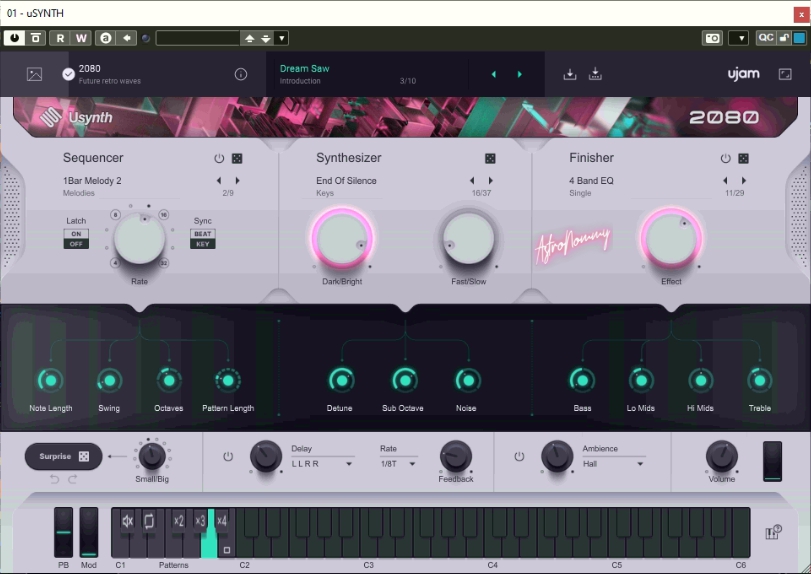Viewport: 811px width, 574px height.
Task: Click the Finisher randomize dice icon
Action: [743, 159]
